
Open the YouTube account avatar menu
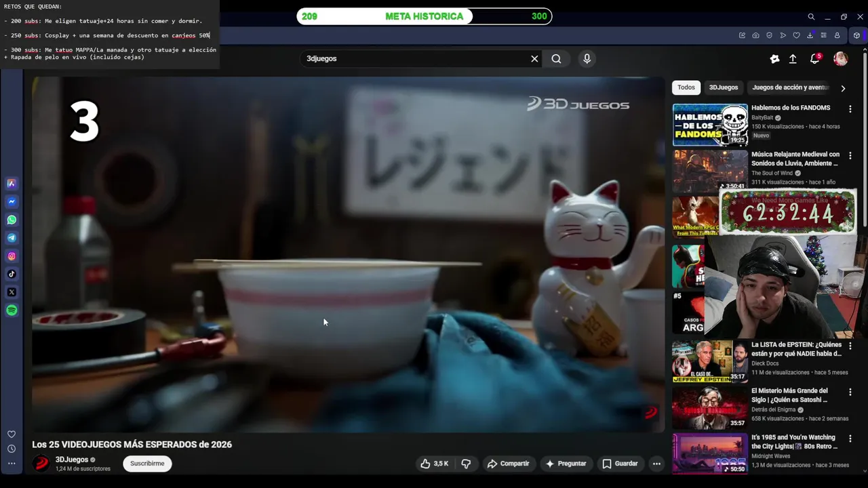tap(840, 59)
